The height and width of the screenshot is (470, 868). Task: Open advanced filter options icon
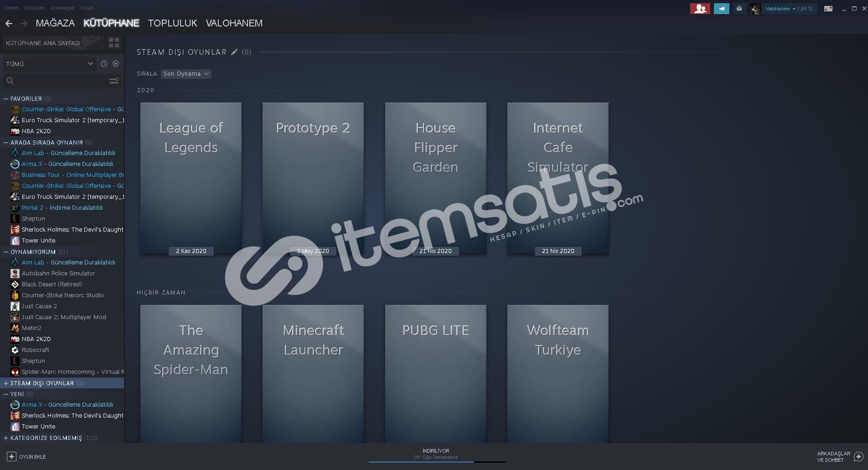[114, 81]
